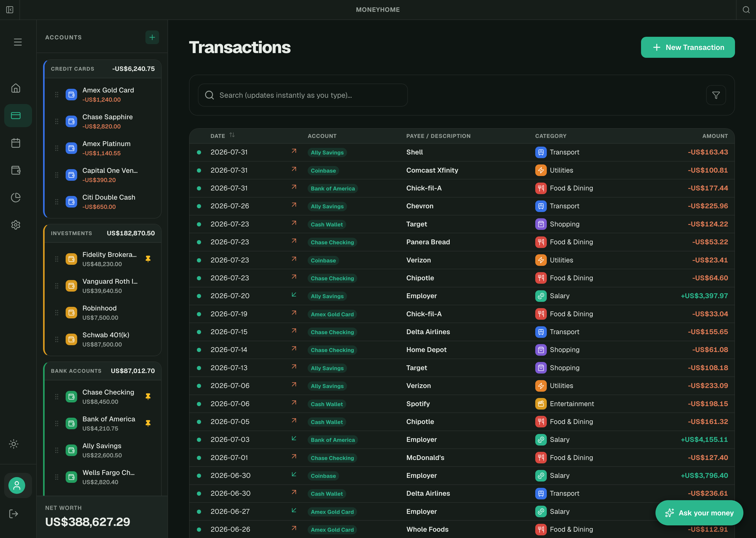The image size is (756, 538).
Task: Open the Wallet accounts icon in sidebar
Action: tap(16, 170)
